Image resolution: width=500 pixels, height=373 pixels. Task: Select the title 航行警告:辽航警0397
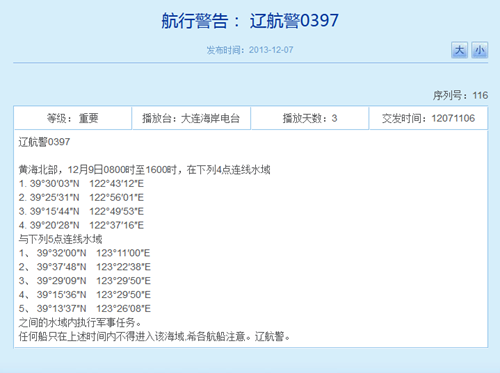(250, 20)
